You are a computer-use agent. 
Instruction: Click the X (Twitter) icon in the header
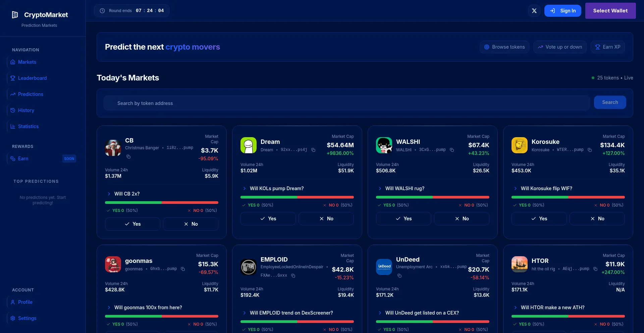coord(534,10)
